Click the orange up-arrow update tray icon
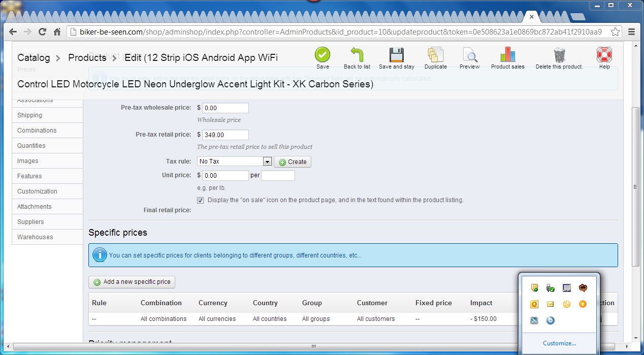Image resolution: width=644 pixels, height=355 pixels. click(583, 304)
